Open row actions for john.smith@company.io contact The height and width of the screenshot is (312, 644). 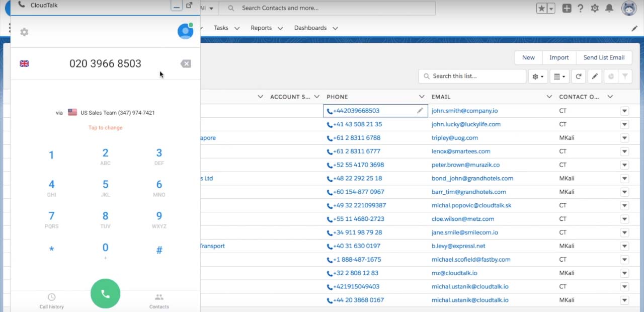(624, 111)
